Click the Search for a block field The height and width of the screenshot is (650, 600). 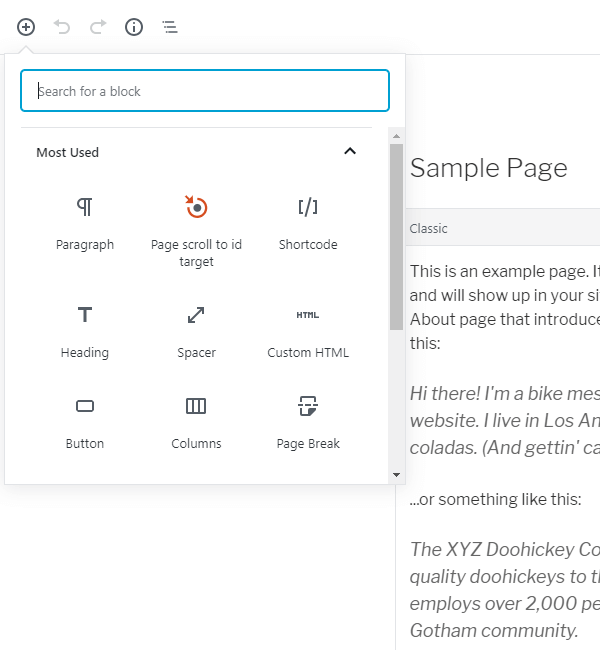point(205,91)
